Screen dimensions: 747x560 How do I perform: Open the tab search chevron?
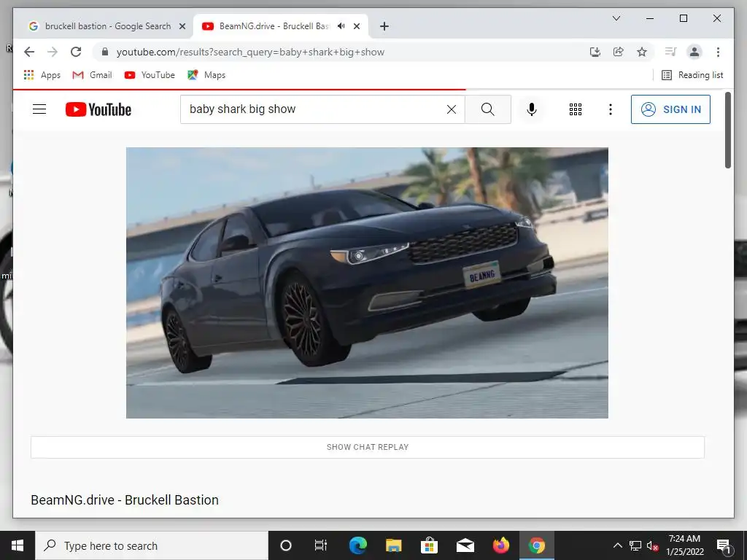pos(616,18)
